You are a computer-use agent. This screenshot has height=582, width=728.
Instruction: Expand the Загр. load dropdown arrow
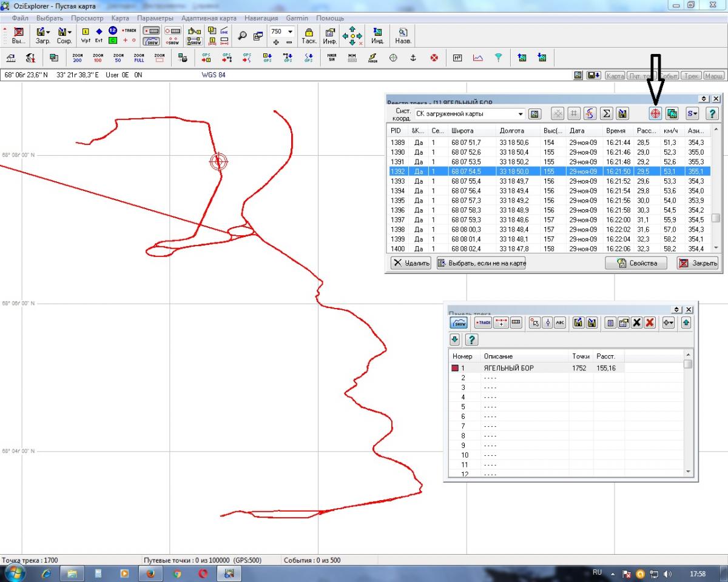pos(48,32)
